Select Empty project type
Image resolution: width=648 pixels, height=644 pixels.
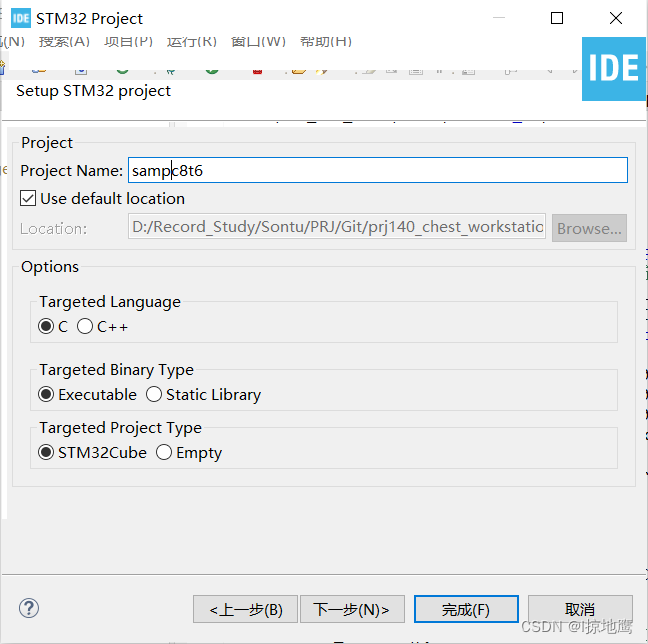coord(164,452)
